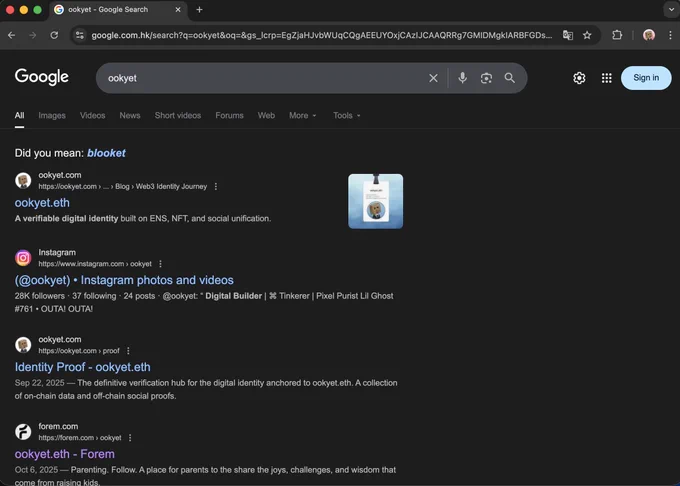The image size is (680, 486).
Task: Switch to the News tab
Action: click(130, 116)
